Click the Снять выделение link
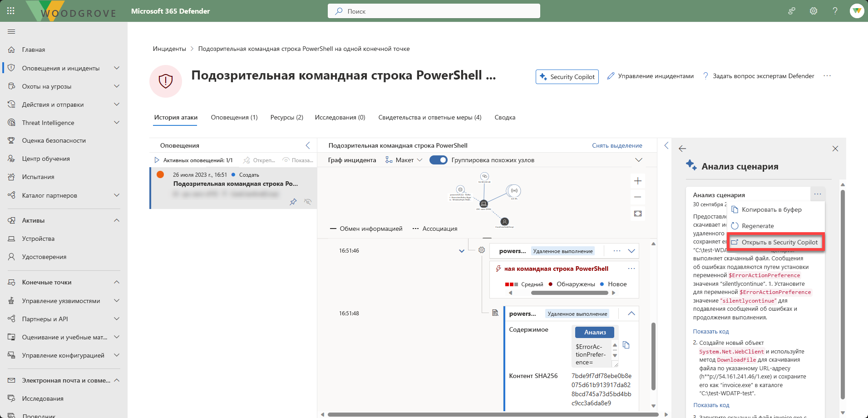The width and height of the screenshot is (868, 418). [616, 145]
